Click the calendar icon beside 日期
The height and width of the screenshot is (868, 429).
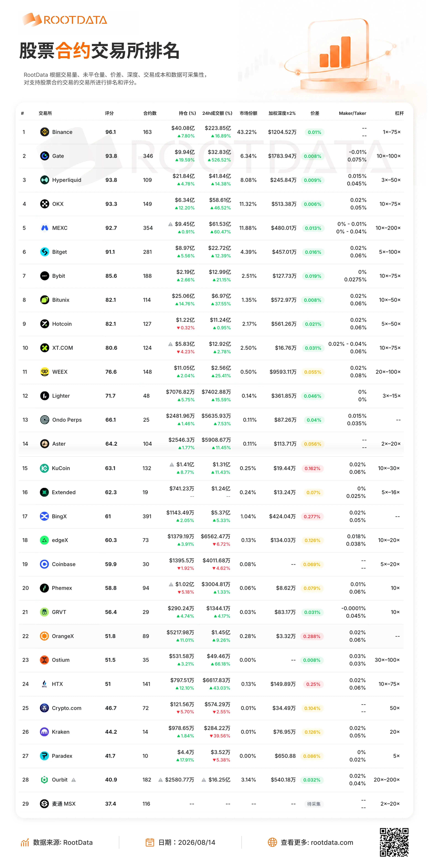150,842
